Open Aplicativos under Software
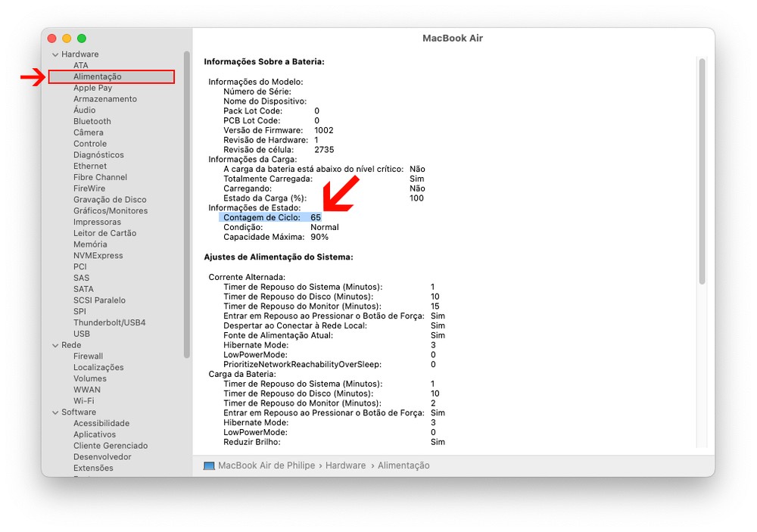Image resolution: width=757 pixels, height=532 pixels. [95, 434]
